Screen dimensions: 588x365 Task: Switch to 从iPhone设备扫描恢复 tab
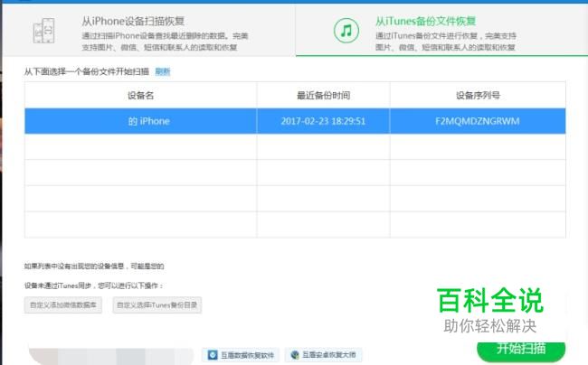[x=149, y=31]
